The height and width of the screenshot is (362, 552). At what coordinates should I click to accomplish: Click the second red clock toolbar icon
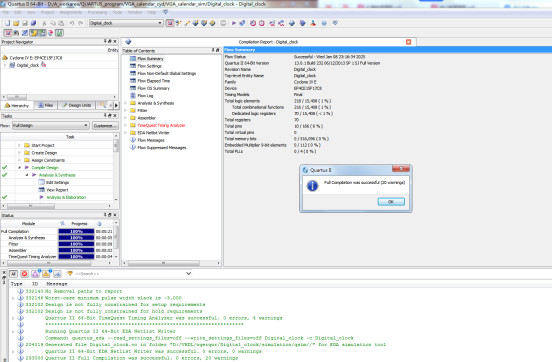tap(262, 23)
